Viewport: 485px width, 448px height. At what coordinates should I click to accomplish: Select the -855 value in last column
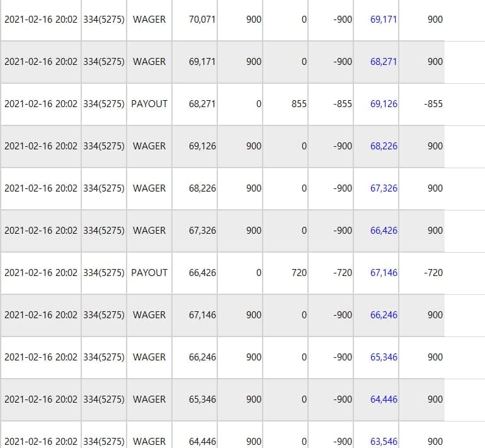[x=433, y=104]
